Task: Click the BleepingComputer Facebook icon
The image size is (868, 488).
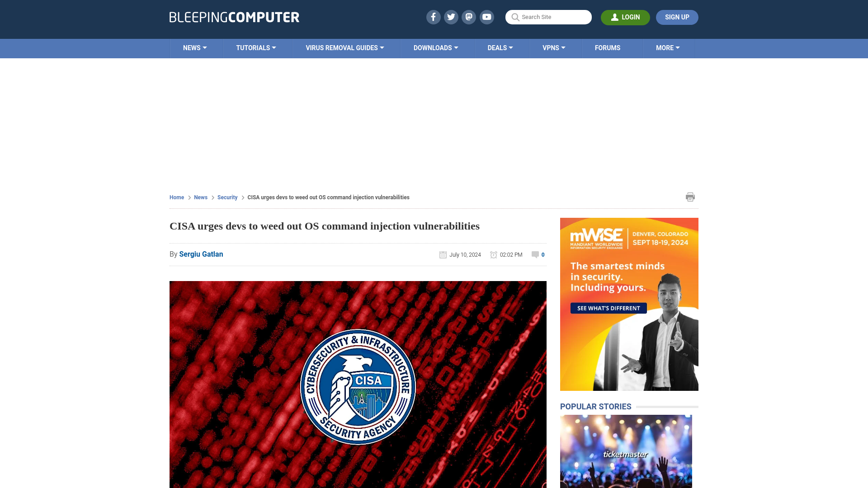Action: tap(434, 17)
